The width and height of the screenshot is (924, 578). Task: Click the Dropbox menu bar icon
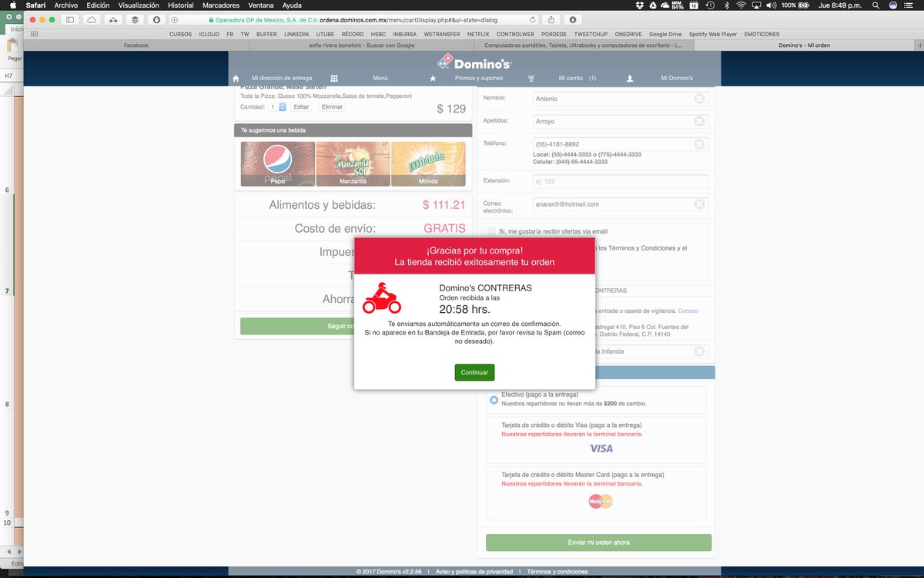click(x=638, y=5)
